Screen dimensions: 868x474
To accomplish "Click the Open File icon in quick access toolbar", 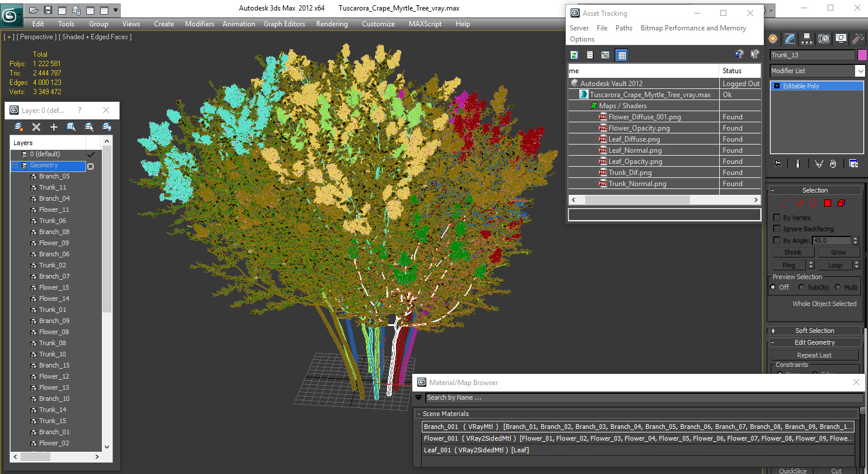I will click(34, 10).
